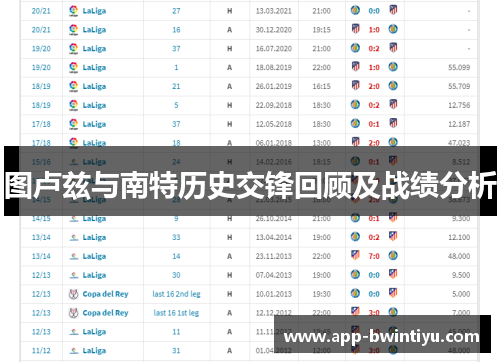The height and width of the screenshot is (362, 500).
Task: Open the 2:0 result of the 26.01.2019 match
Action: tap(374, 86)
